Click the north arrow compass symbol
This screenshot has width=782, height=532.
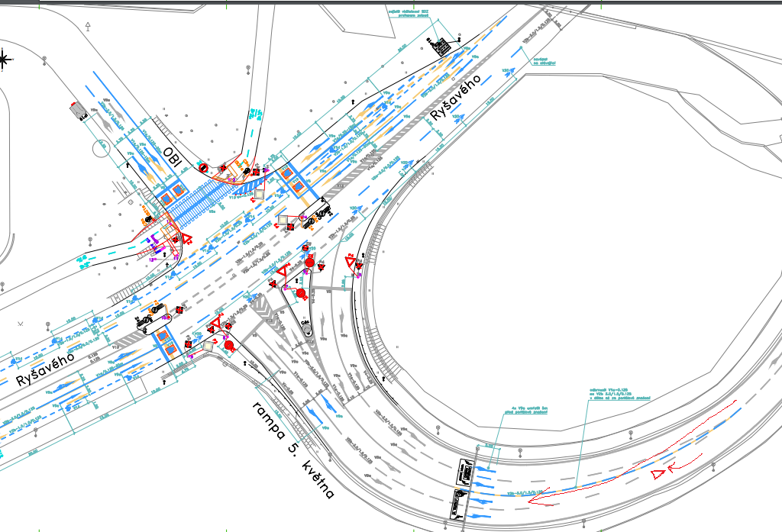[4, 58]
